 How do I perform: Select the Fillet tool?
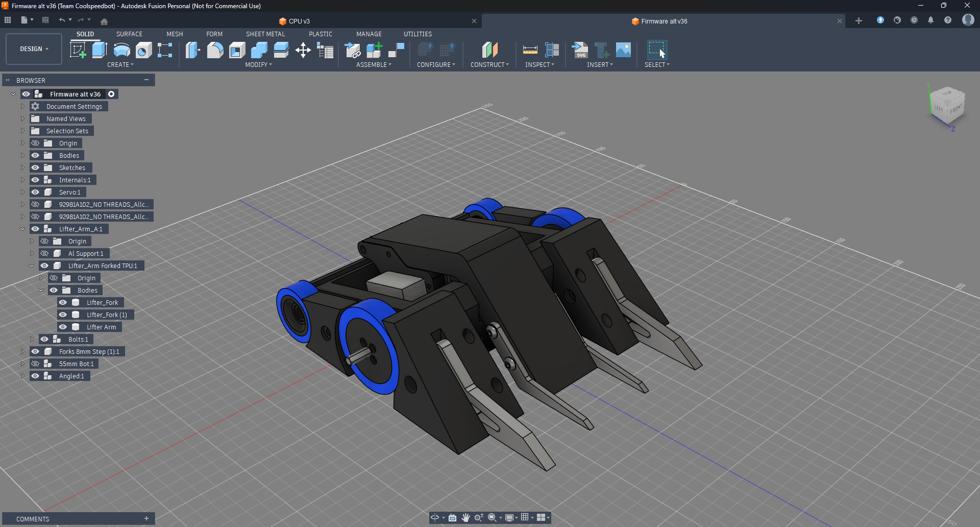(x=215, y=50)
